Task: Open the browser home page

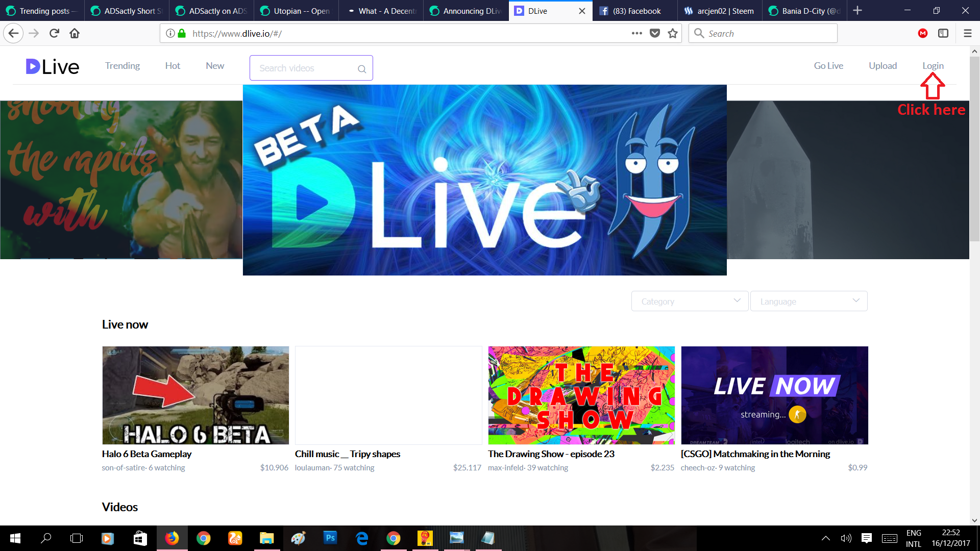Action: tap(75, 34)
